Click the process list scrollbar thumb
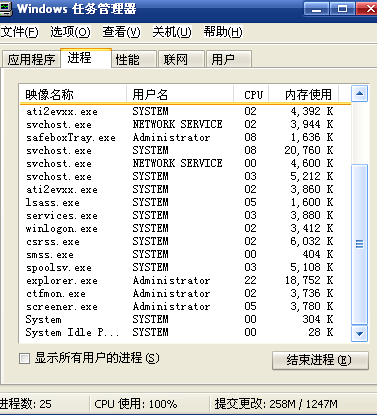The height and width of the screenshot is (415, 377). (x=359, y=244)
